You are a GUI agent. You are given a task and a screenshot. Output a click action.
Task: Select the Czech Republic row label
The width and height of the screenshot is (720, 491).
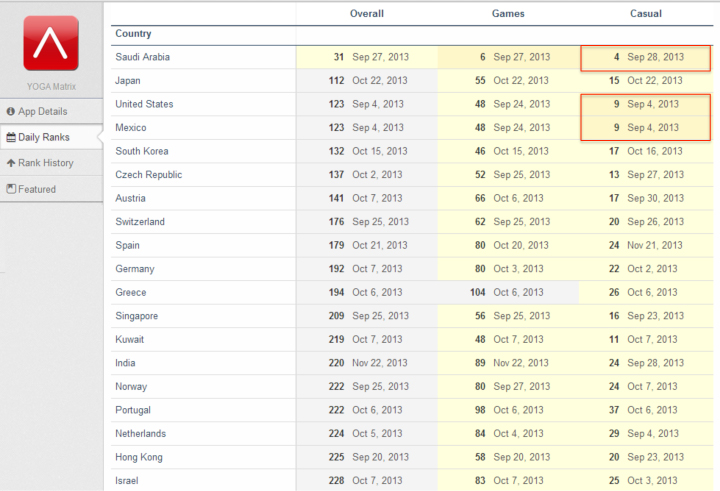(x=149, y=175)
